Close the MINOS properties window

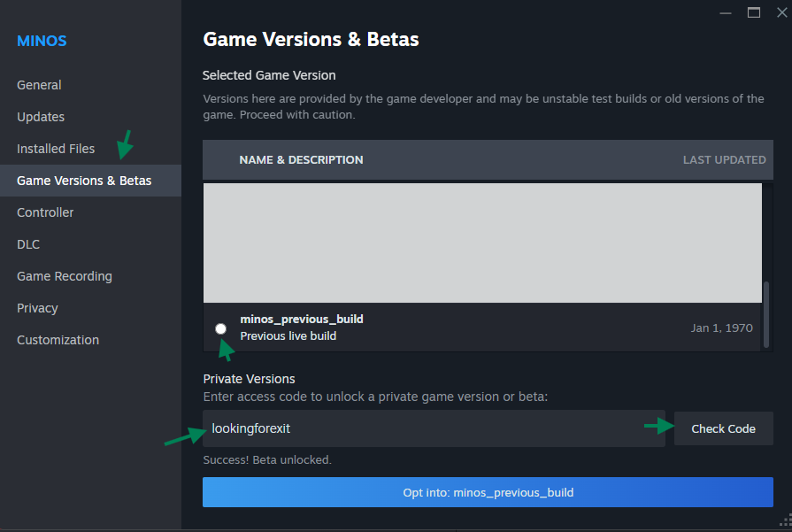point(780,12)
